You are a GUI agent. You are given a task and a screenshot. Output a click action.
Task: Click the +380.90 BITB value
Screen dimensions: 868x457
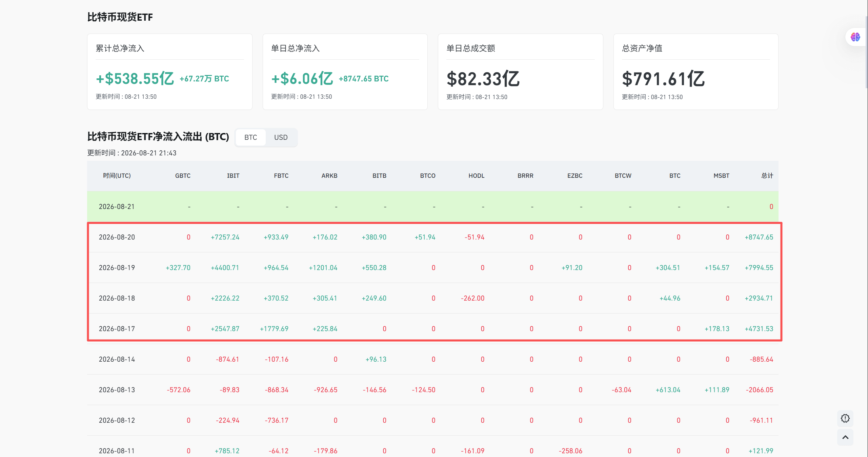374,237
